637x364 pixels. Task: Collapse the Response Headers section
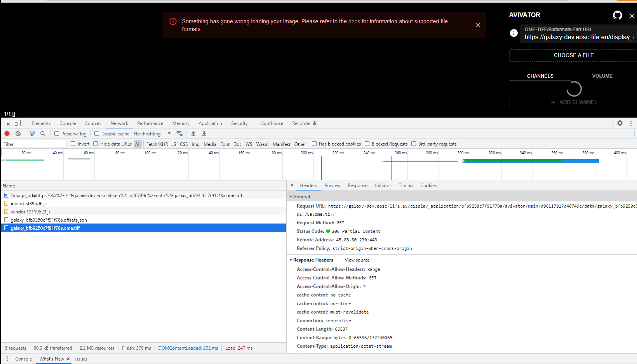click(x=291, y=260)
